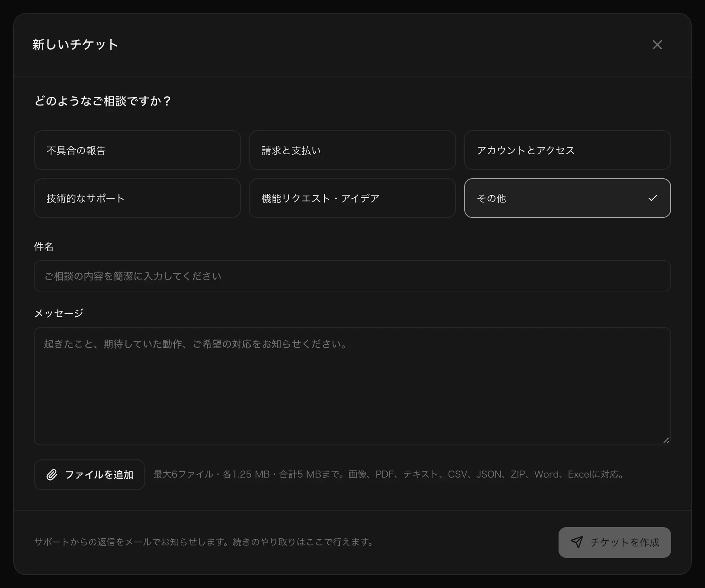
Task: Select the その他 category option
Action: point(568,198)
